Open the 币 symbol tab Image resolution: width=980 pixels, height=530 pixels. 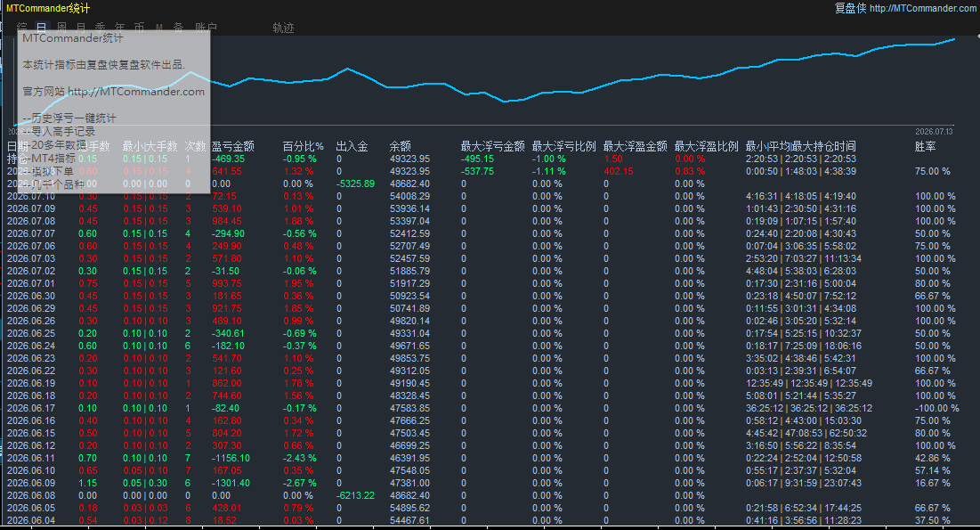click(140, 28)
